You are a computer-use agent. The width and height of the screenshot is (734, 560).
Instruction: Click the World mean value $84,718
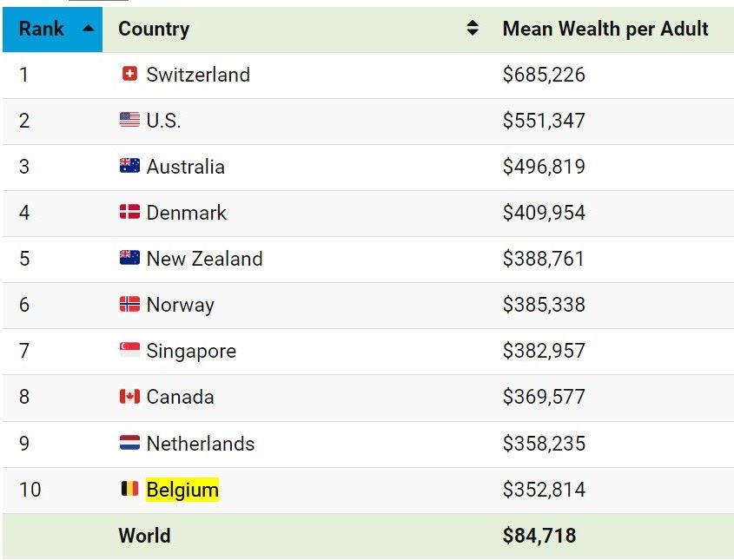[539, 536]
